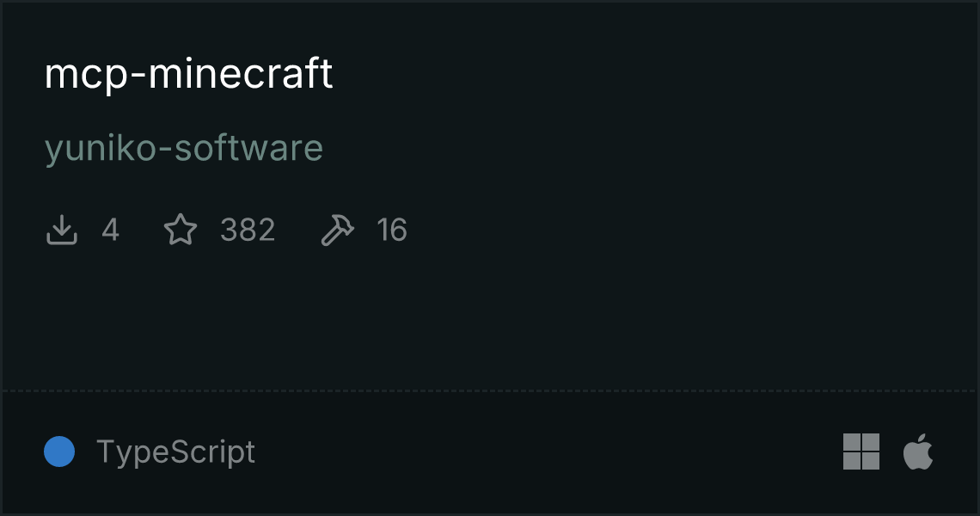Screen dimensions: 980x516
Task: Click the footer space between TypeScript and Windows logo
Action: click(548, 451)
